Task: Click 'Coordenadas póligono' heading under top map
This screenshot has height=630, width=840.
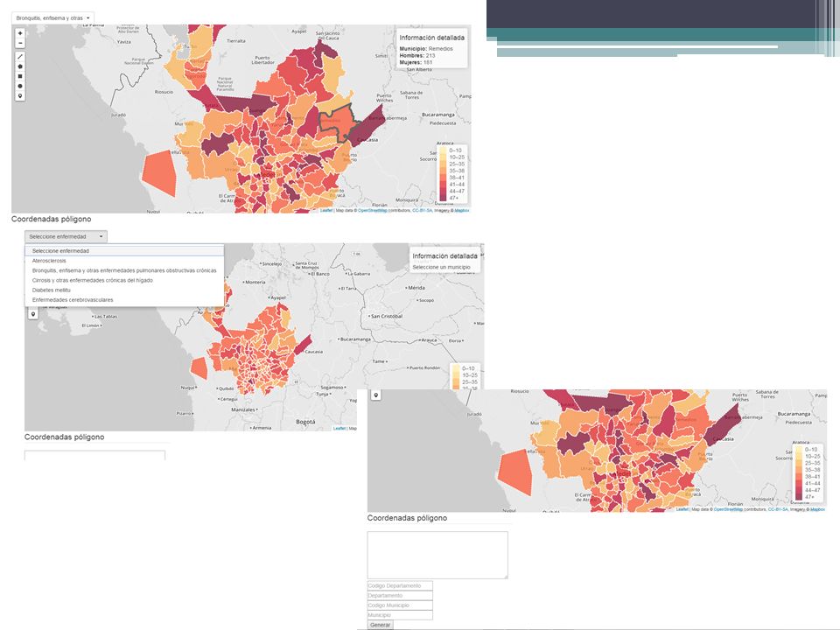Action: coord(51,219)
